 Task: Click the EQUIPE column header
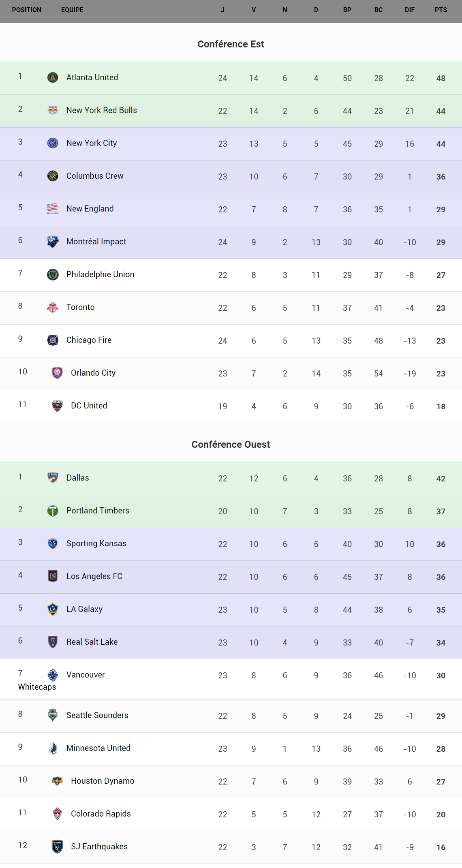(72, 10)
